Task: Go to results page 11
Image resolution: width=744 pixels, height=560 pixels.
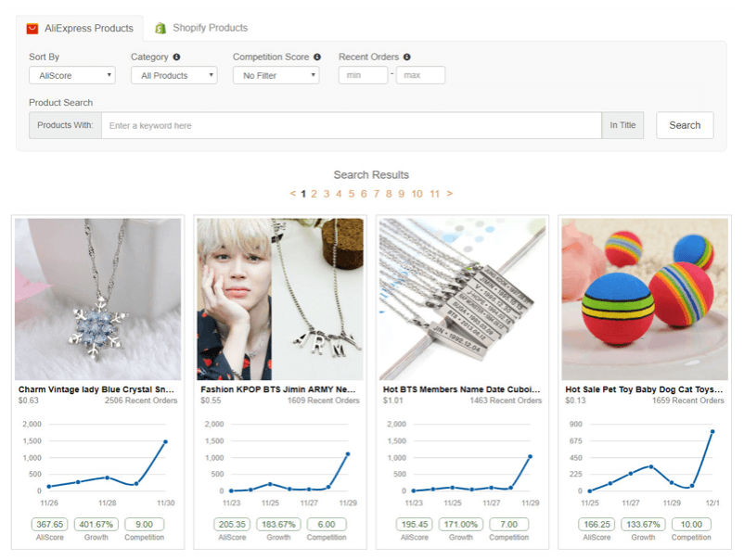Action: 435,194
